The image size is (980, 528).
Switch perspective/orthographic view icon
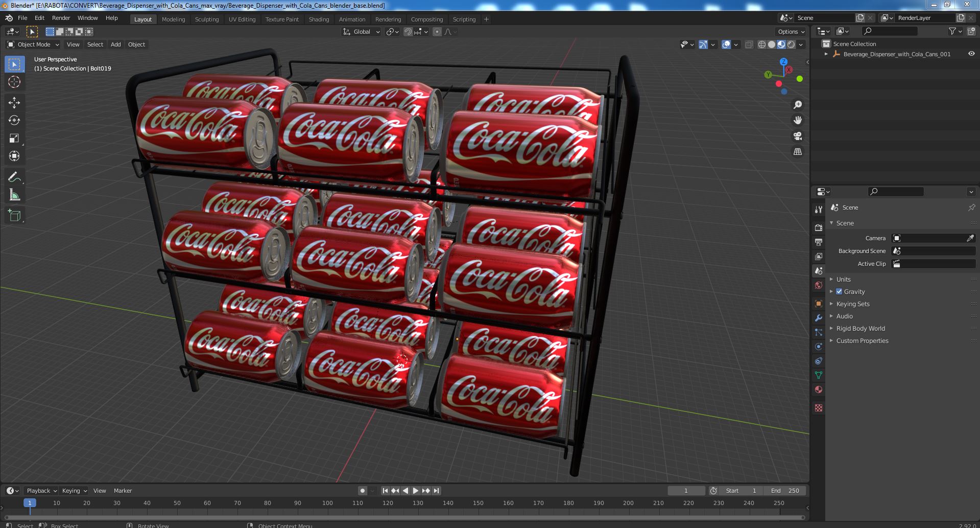point(797,152)
